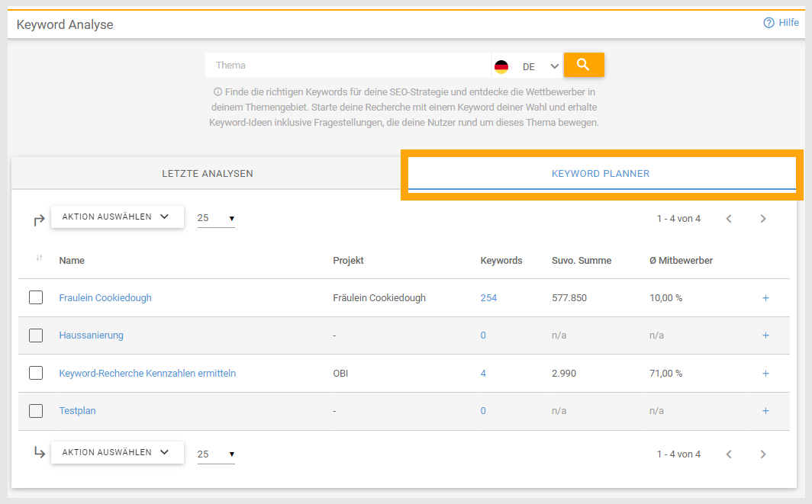Go to next page using top arrow
This screenshot has width=812, height=504.
point(762,219)
